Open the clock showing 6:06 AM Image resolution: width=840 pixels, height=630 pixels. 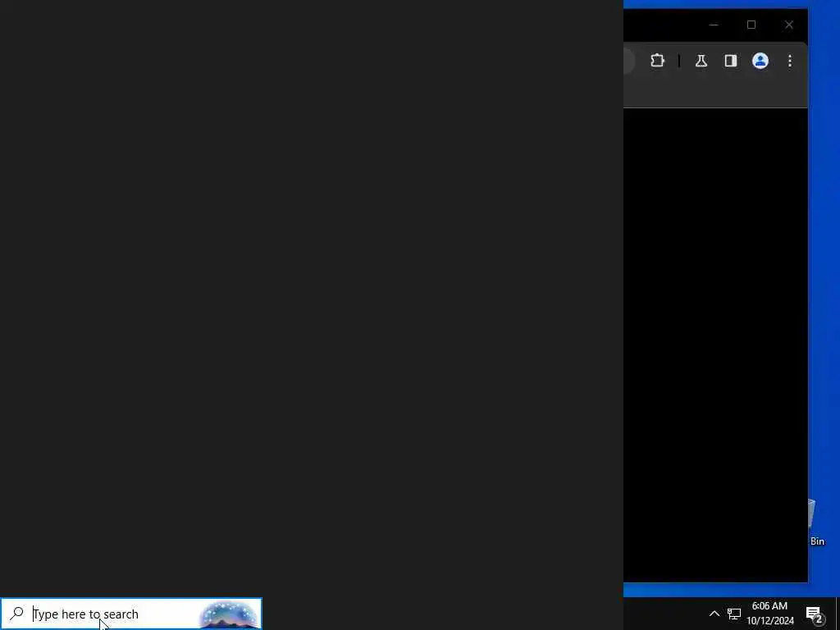(x=769, y=614)
